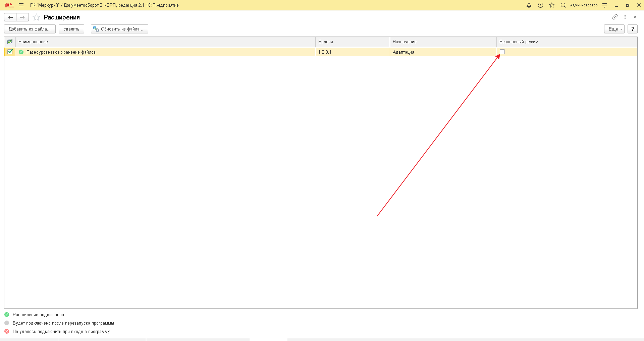Screen dimensions: 644x341
Task: Sort by Назначение column header
Action: point(443,42)
